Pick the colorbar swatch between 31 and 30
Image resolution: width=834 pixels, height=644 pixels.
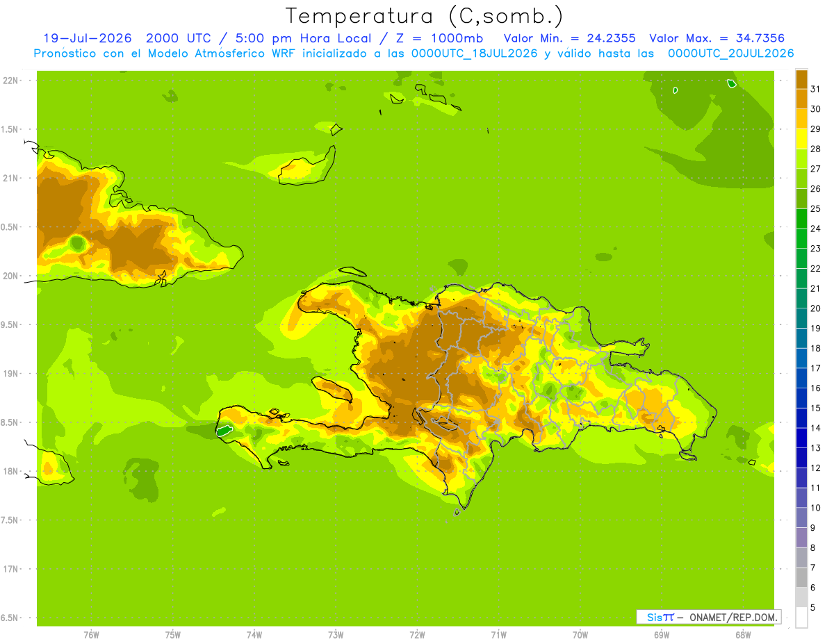pyautogui.click(x=801, y=99)
